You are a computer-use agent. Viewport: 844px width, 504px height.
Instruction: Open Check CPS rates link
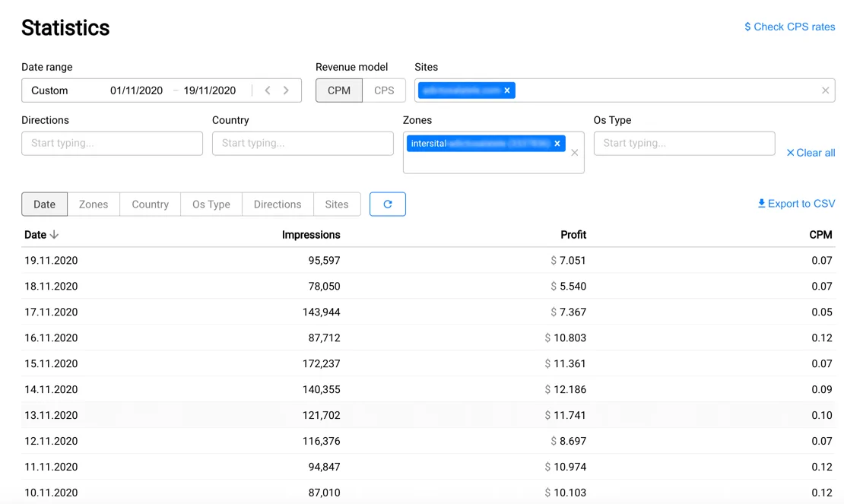click(789, 27)
